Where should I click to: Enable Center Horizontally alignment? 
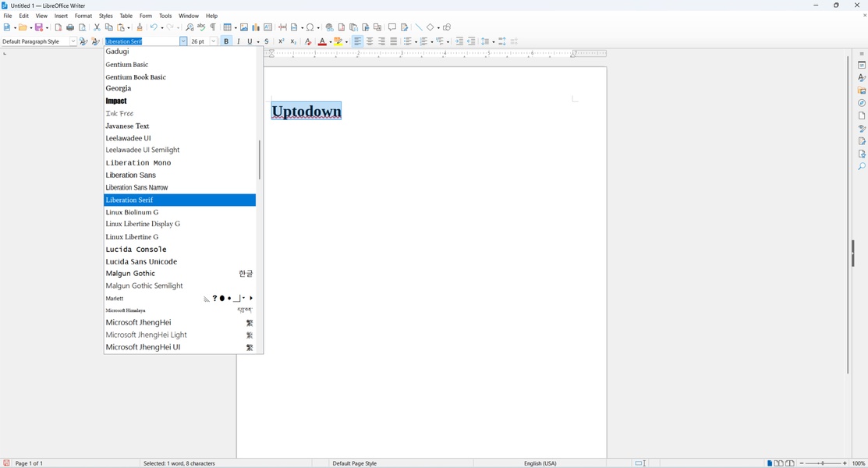370,41
